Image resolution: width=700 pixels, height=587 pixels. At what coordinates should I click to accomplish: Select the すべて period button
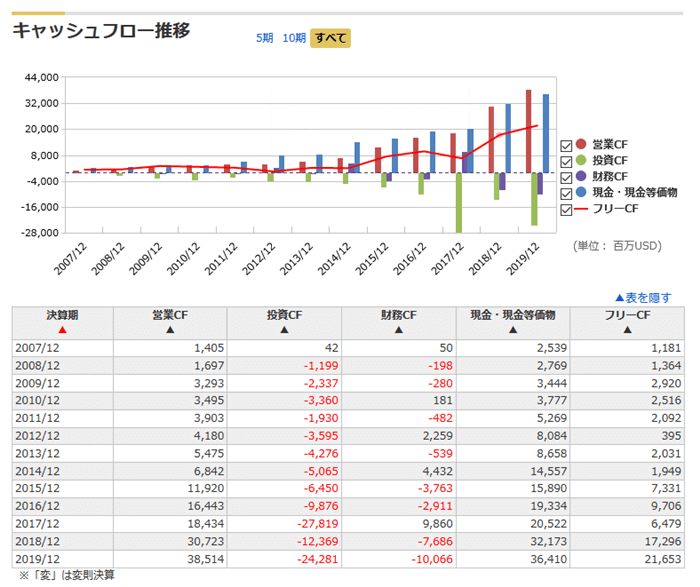[330, 38]
